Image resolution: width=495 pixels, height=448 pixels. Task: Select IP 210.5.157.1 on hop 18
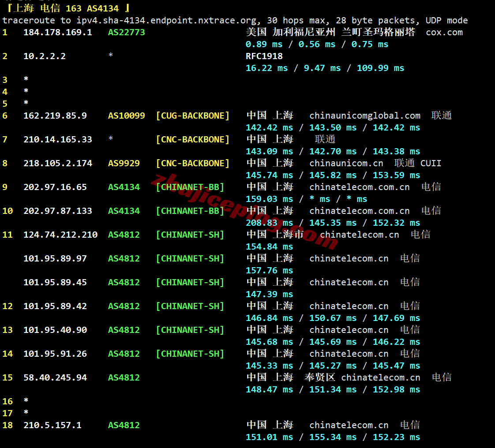[52, 426]
